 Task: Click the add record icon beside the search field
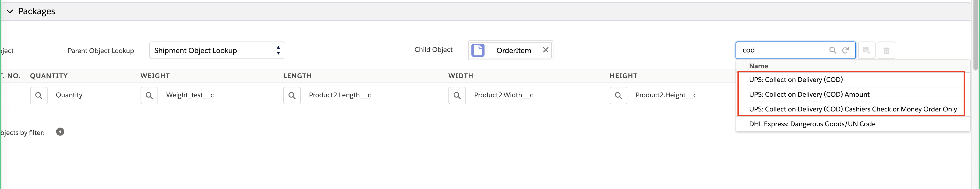point(866,50)
